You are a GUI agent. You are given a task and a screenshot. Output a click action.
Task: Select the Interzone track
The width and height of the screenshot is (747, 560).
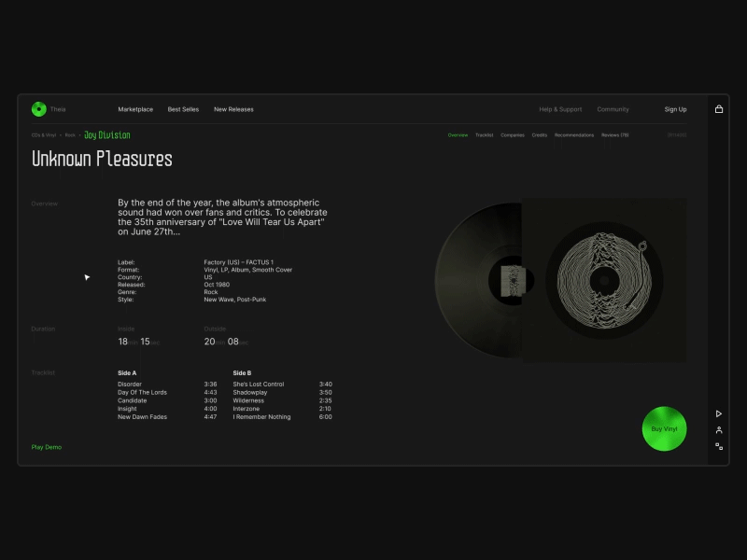[246, 409]
